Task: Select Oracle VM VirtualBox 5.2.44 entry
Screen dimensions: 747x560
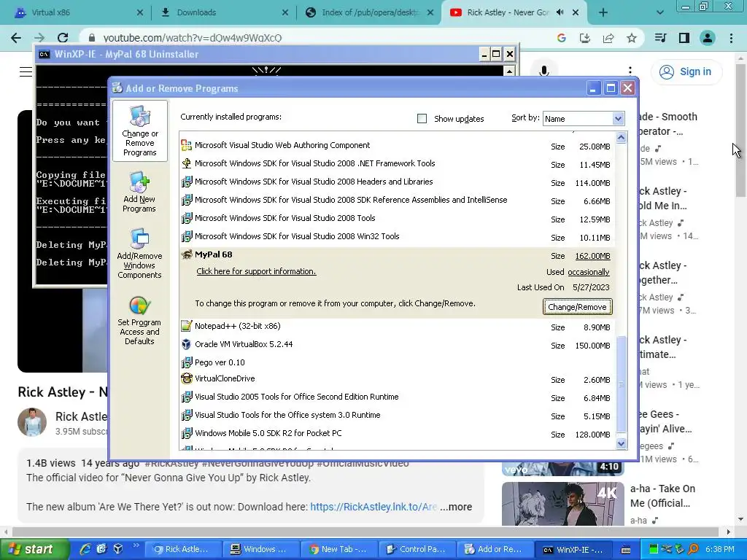Action: (397, 344)
